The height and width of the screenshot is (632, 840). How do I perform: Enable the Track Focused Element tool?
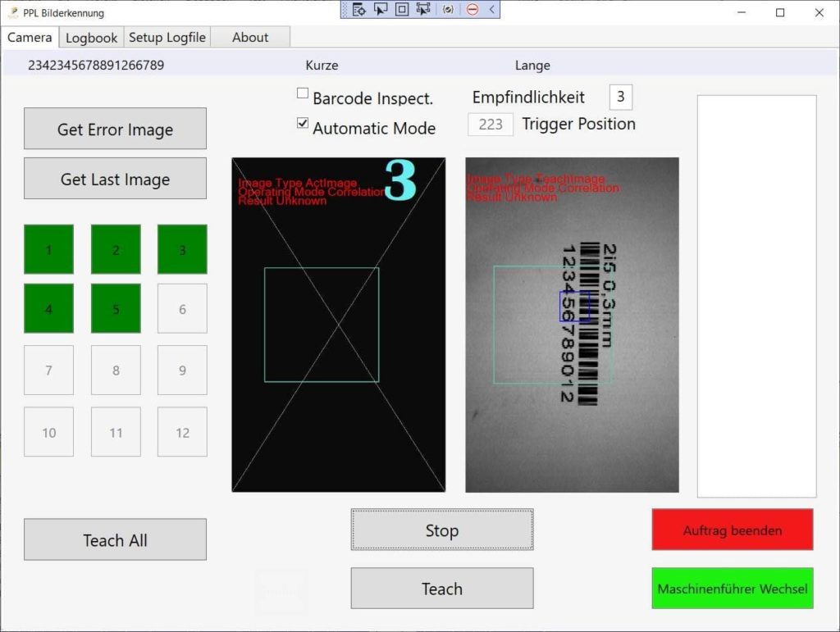(x=423, y=10)
